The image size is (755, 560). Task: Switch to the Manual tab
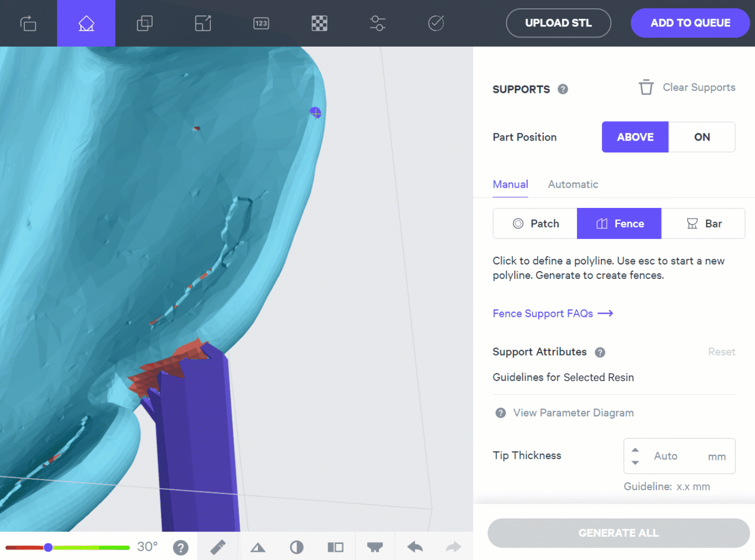[x=511, y=185]
